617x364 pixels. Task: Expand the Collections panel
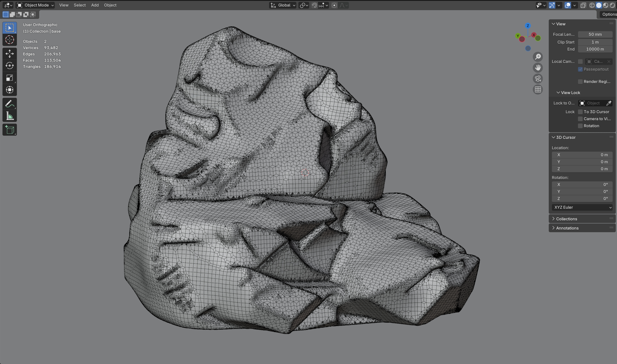coord(566,219)
